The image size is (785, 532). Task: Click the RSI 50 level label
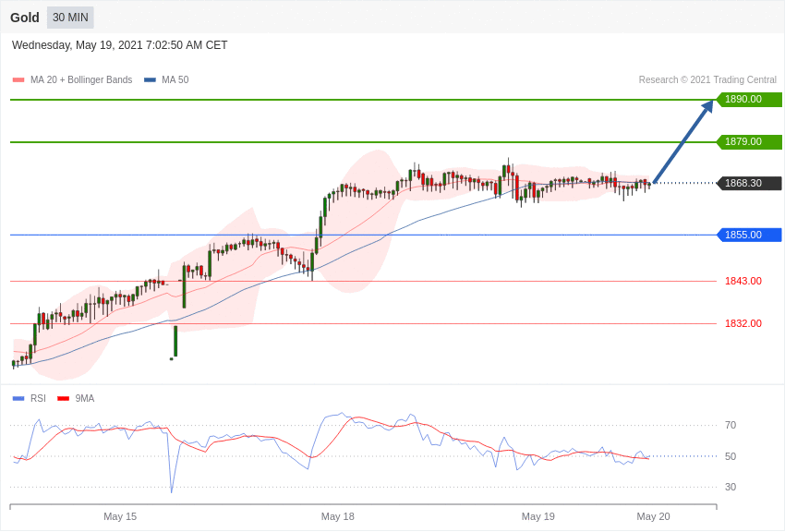pyautogui.click(x=731, y=456)
